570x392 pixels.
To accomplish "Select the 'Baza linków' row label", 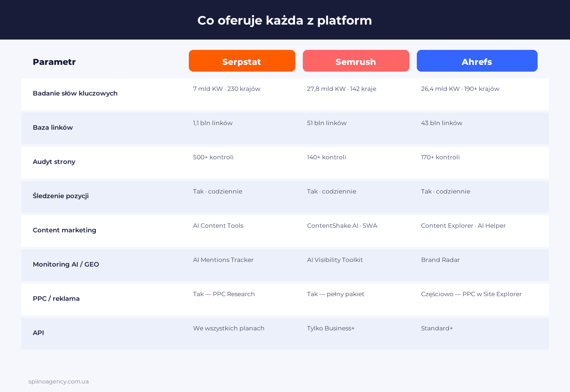I will [53, 128].
